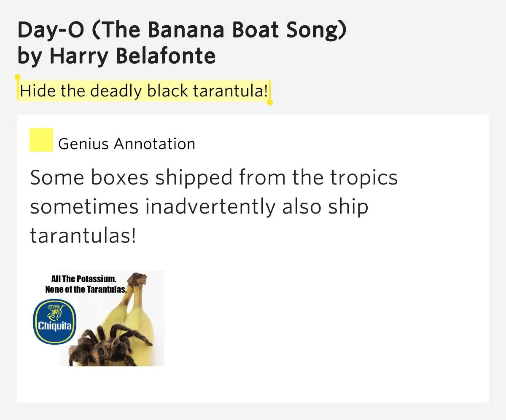Click the blue Chiquita logo sticker
The image size is (506, 420).
coord(55,322)
